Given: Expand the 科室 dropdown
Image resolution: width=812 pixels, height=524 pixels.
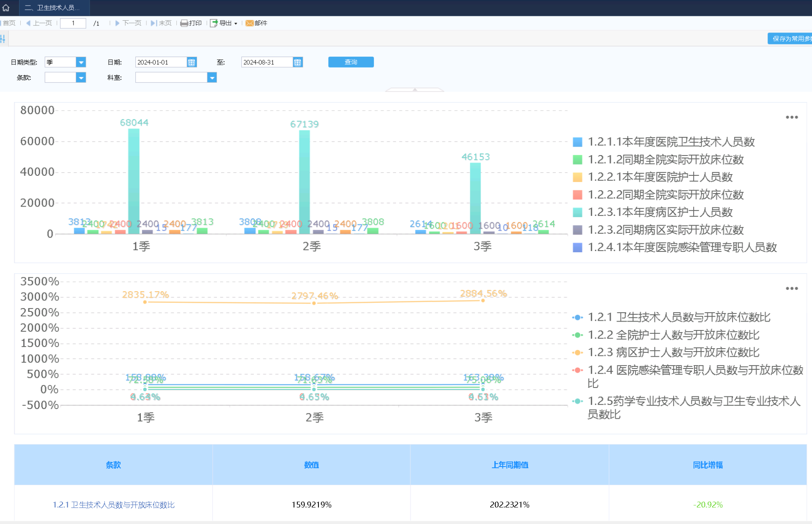Looking at the screenshot, I should (x=212, y=78).
